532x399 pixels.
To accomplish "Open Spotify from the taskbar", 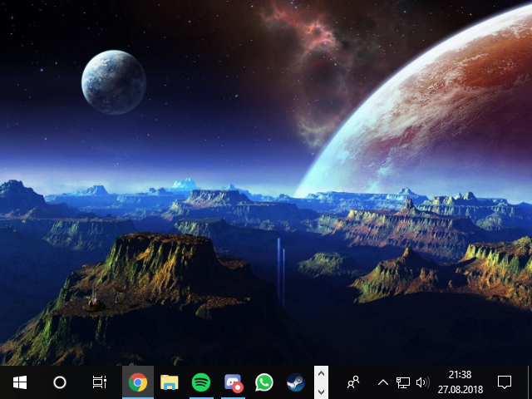I will 201,382.
